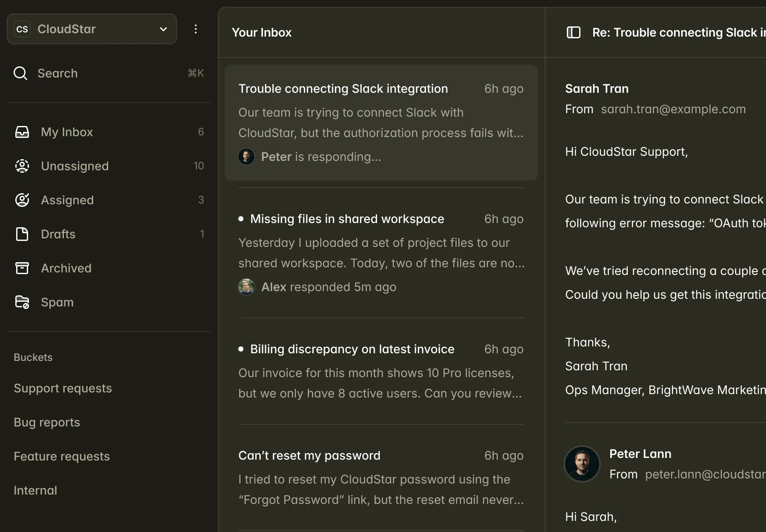Viewport: 766px width, 532px height.
Task: Select the Archived conversations icon
Action: coord(22,268)
